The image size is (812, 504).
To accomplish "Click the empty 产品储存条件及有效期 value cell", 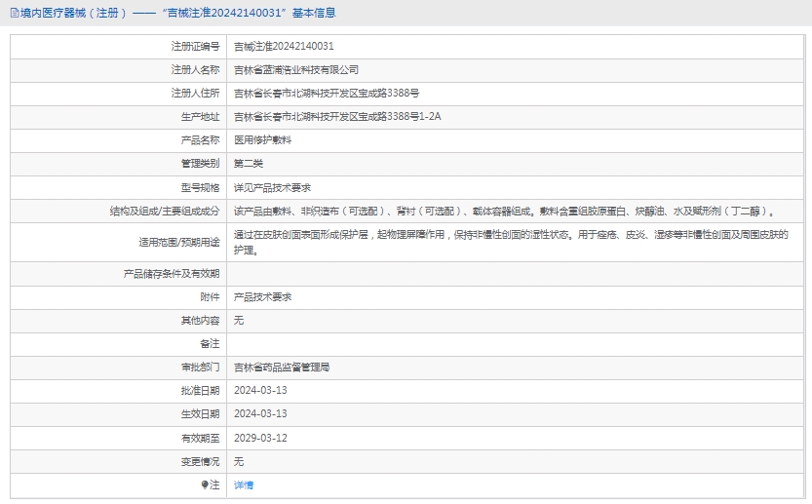I will point(516,274).
